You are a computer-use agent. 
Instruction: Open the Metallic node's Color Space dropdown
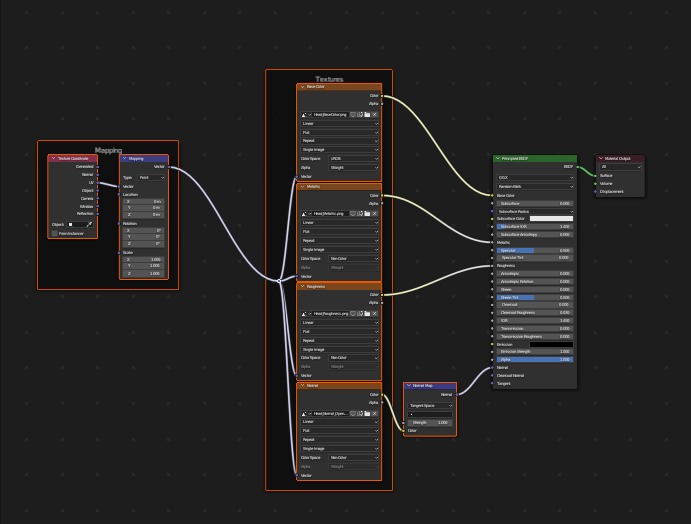tap(354, 259)
